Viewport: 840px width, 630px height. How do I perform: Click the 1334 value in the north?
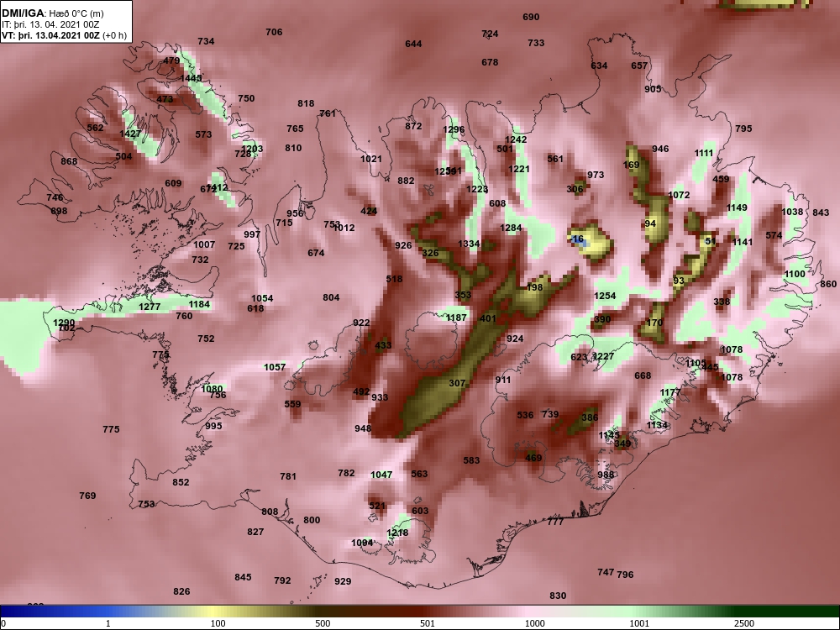click(x=469, y=244)
